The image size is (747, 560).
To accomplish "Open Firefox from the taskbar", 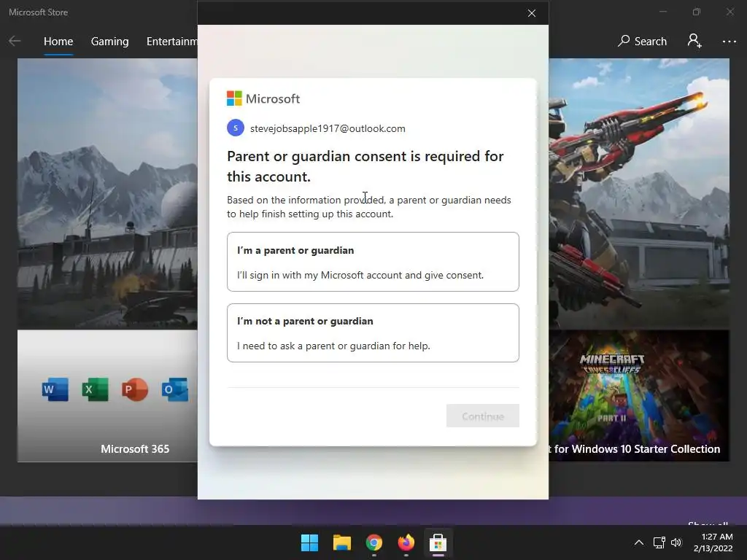I will pyautogui.click(x=406, y=542).
